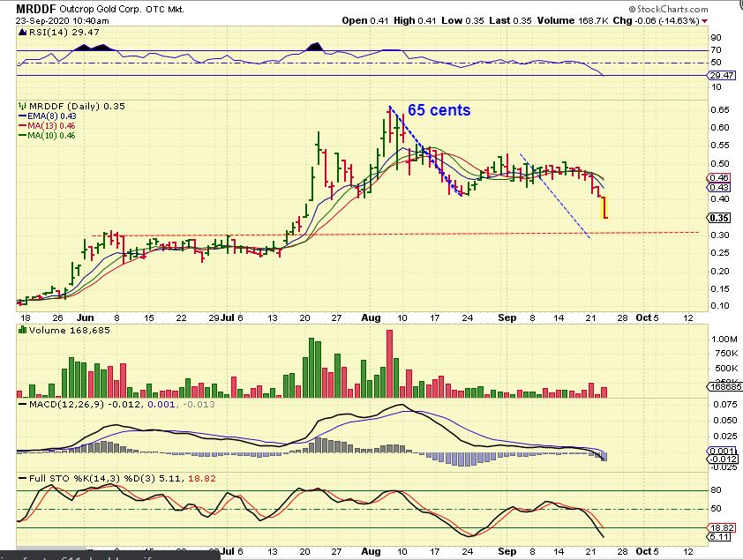
Task: Click the RSI(14) panel legend icon
Action: tap(22, 33)
